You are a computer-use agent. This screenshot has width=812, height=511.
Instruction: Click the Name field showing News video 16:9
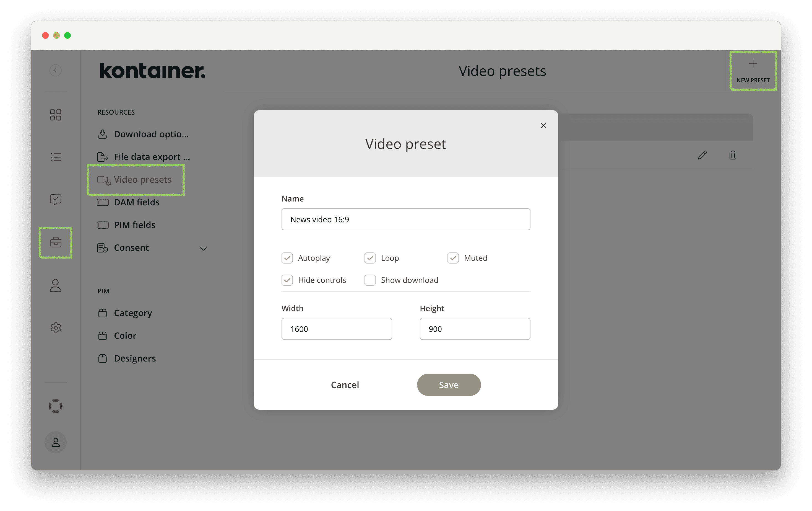[405, 219]
